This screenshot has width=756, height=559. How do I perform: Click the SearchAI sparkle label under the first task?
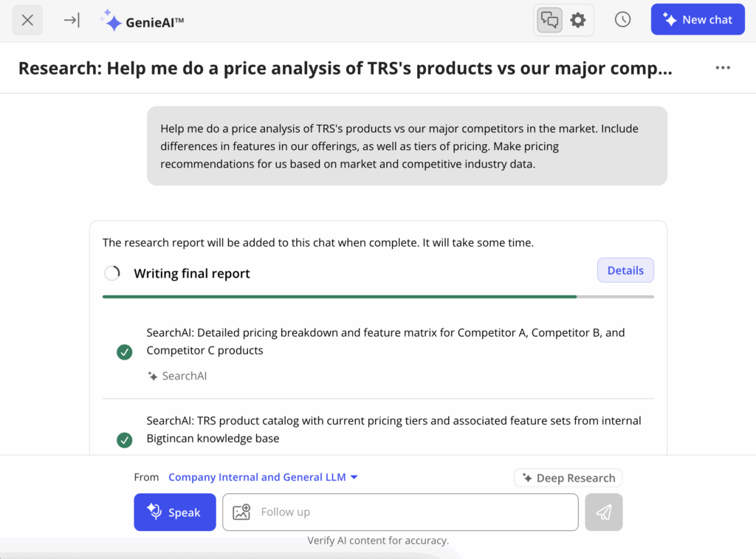click(x=177, y=376)
